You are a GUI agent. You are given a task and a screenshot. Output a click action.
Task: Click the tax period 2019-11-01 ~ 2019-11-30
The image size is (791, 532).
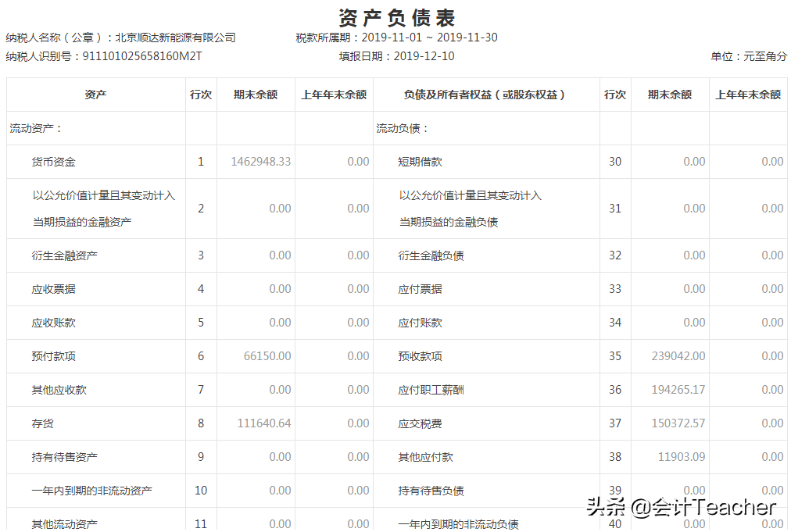click(x=429, y=37)
